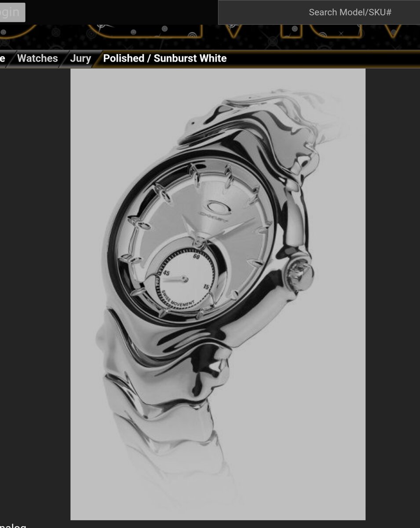Image resolution: width=420 pixels, height=528 pixels.
Task: Click the partially visible Analog text
Action: (x=13, y=526)
